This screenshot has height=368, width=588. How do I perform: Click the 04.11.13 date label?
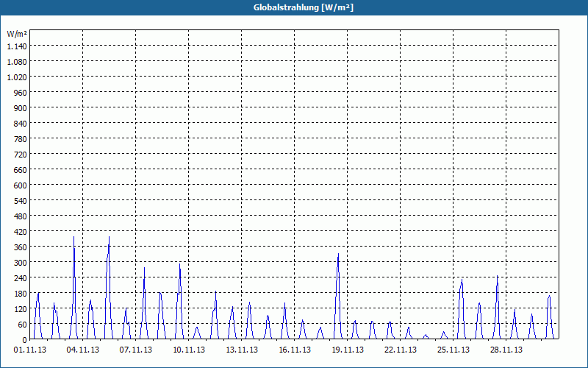click(83, 350)
